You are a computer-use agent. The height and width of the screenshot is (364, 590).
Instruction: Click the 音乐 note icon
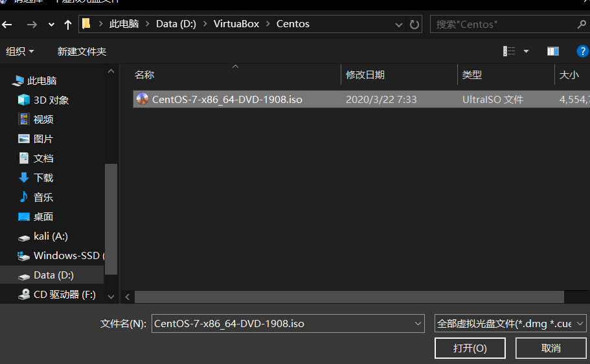pos(24,196)
